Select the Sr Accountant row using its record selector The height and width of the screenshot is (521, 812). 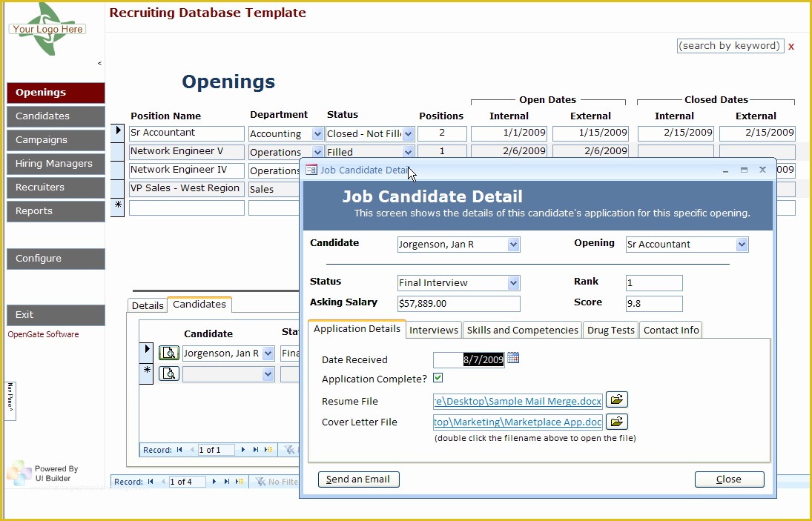117,132
